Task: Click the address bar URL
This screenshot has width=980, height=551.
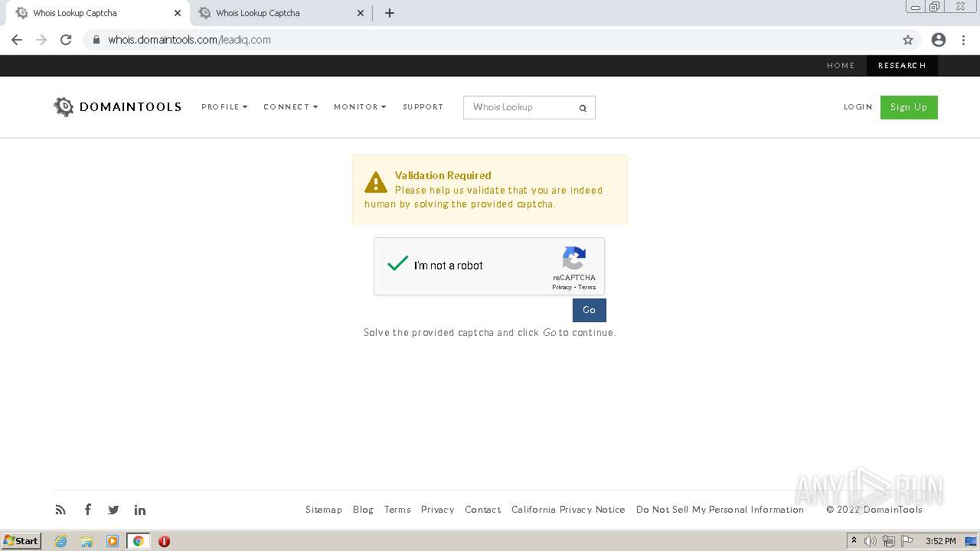Action: (x=189, y=40)
